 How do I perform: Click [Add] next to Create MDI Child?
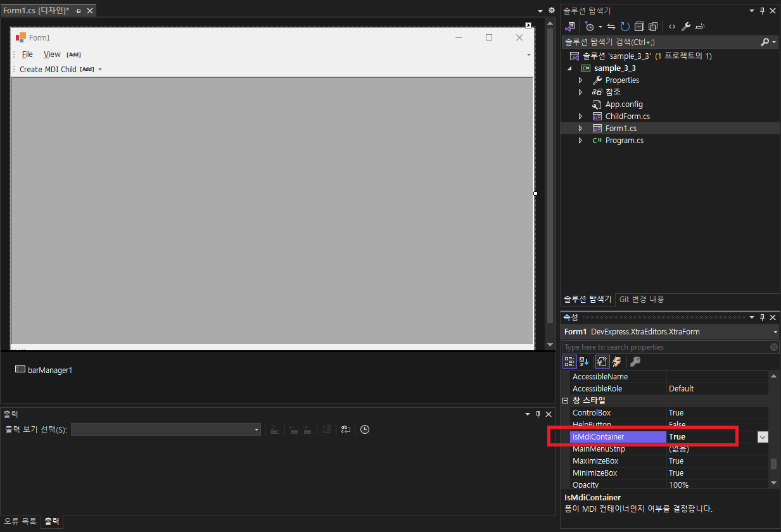pos(87,70)
